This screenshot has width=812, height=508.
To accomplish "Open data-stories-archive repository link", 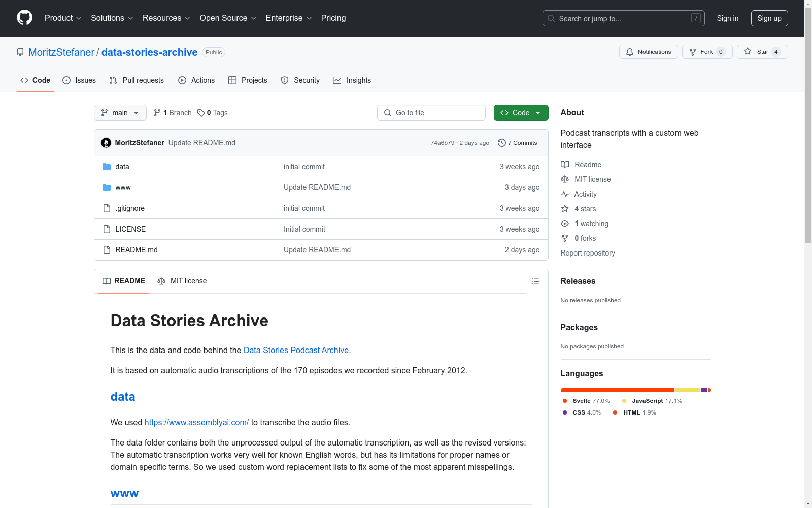I will tap(149, 52).
